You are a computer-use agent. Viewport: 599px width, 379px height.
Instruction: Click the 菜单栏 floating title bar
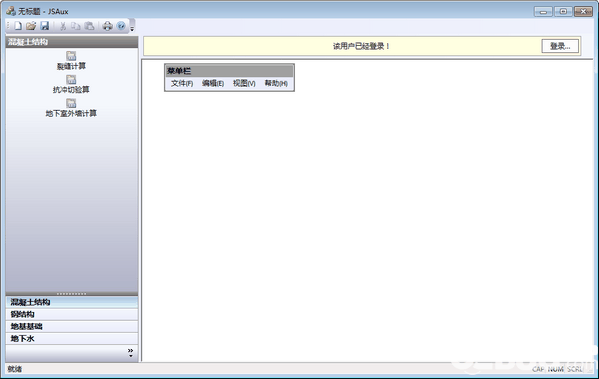coord(229,71)
